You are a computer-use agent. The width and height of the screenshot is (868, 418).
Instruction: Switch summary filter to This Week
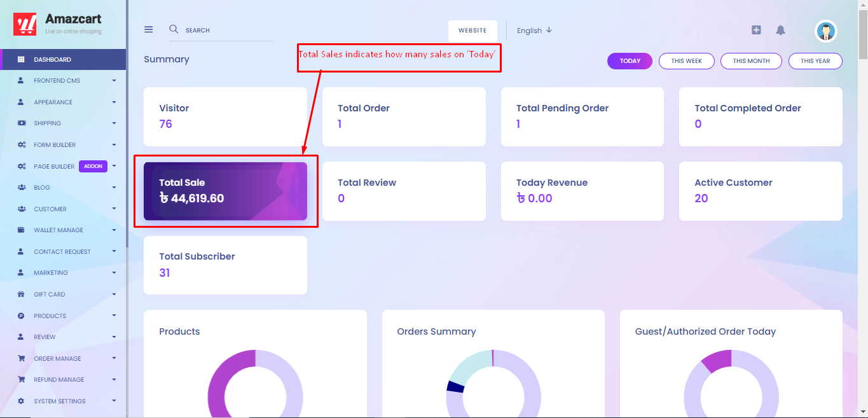pos(687,61)
